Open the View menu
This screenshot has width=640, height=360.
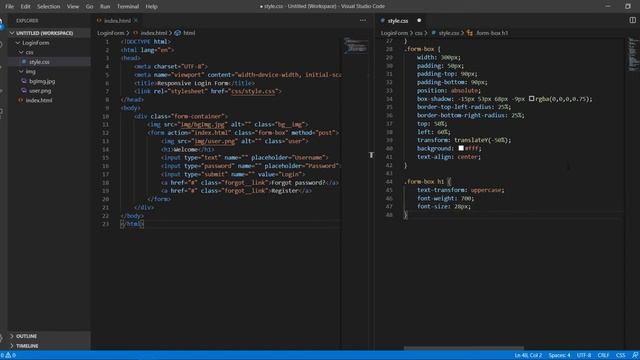point(73,6)
